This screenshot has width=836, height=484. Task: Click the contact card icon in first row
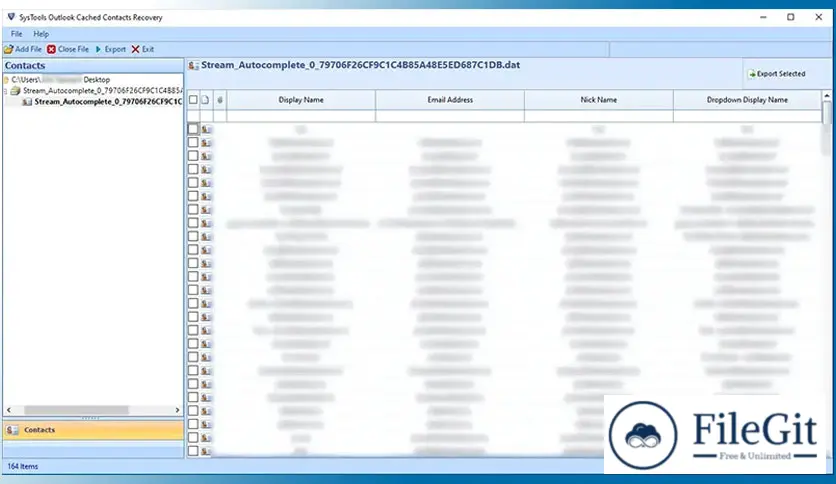tap(206, 129)
